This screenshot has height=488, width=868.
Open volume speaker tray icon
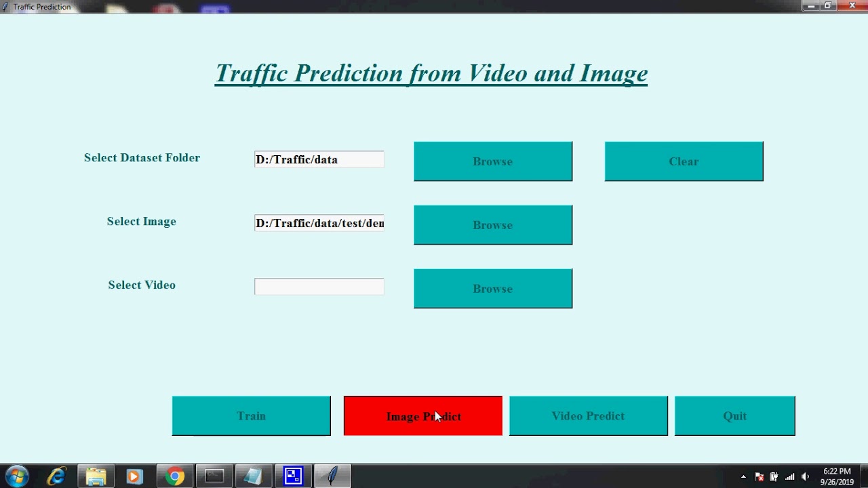click(x=805, y=476)
